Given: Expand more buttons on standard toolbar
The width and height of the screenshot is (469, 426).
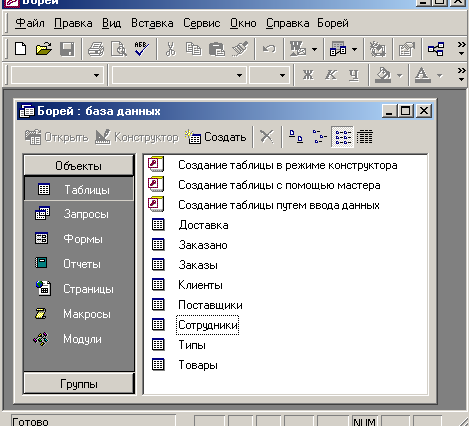Looking at the screenshot, I should tap(461, 49).
